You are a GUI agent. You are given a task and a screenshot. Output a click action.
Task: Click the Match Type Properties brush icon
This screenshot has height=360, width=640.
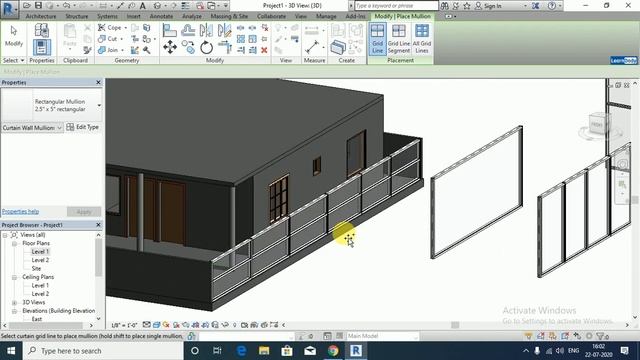tap(87, 50)
